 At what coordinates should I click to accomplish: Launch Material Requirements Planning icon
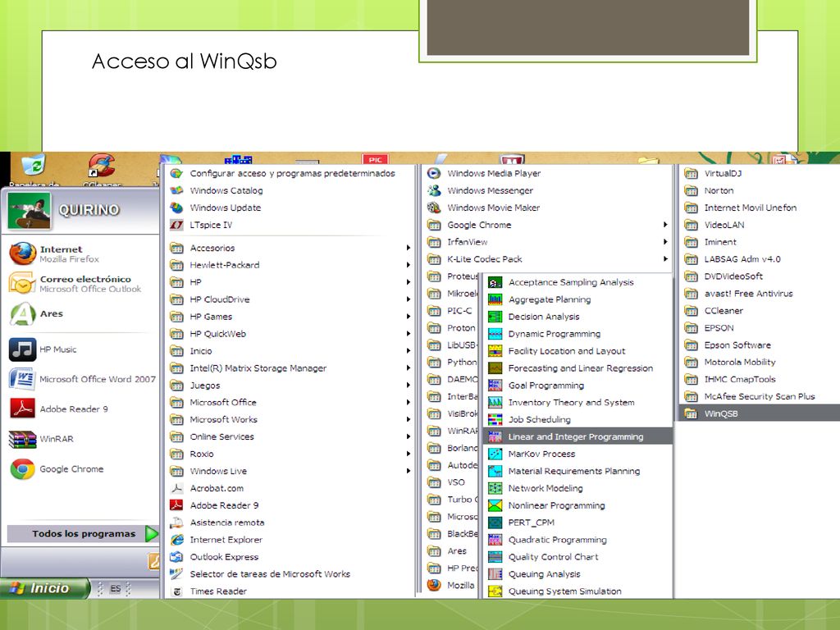pos(495,471)
